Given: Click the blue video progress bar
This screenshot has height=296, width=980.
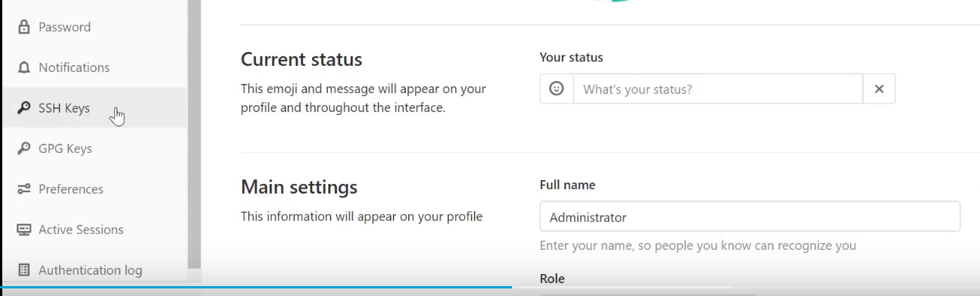Looking at the screenshot, I should tap(256, 288).
